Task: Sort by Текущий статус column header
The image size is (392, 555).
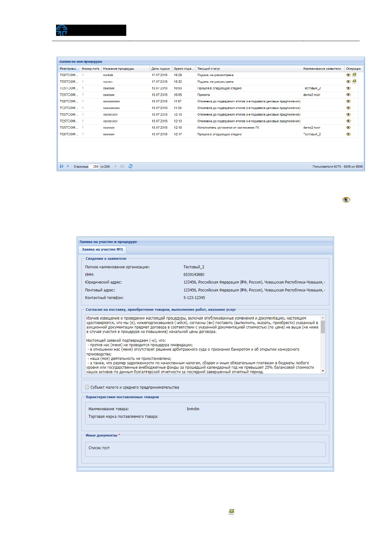Action: pyautogui.click(x=248, y=69)
